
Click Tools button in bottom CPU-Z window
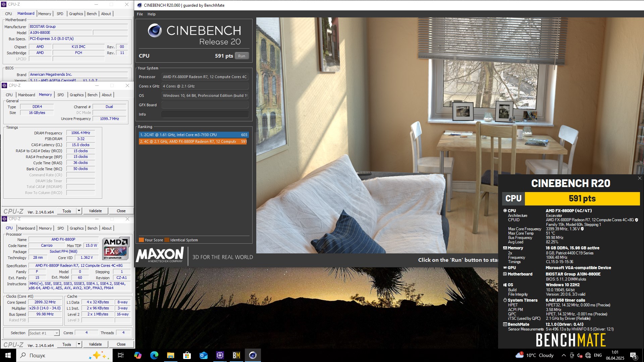(67, 344)
